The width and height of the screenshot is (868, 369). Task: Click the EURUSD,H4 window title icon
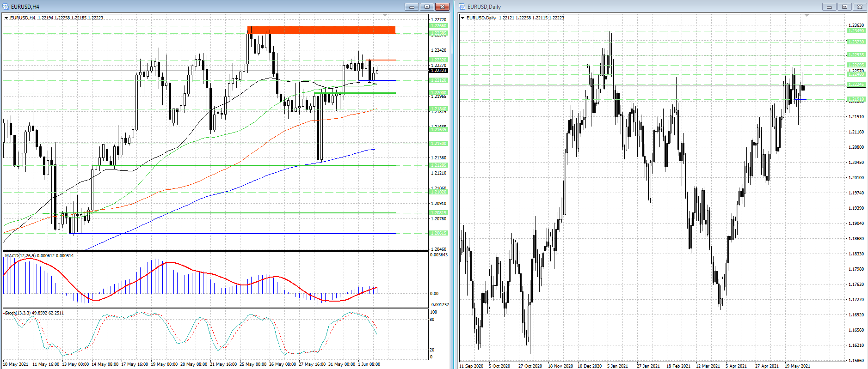[x=6, y=6]
